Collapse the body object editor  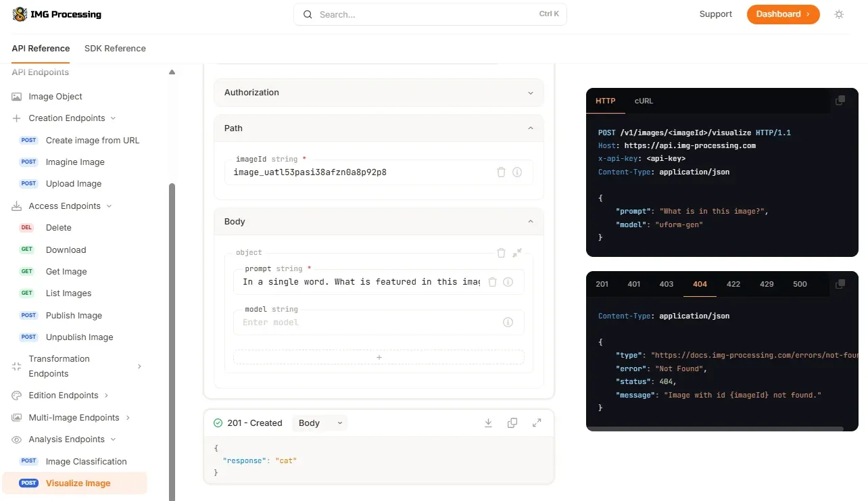517,253
